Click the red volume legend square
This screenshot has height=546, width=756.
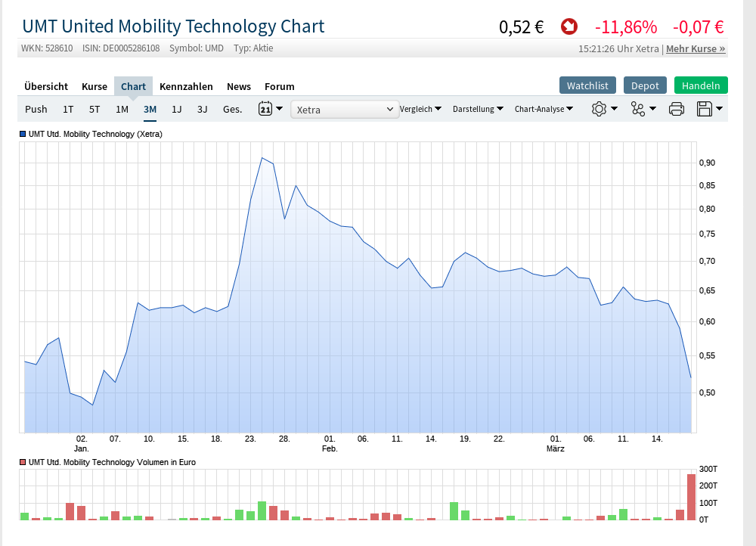22,462
